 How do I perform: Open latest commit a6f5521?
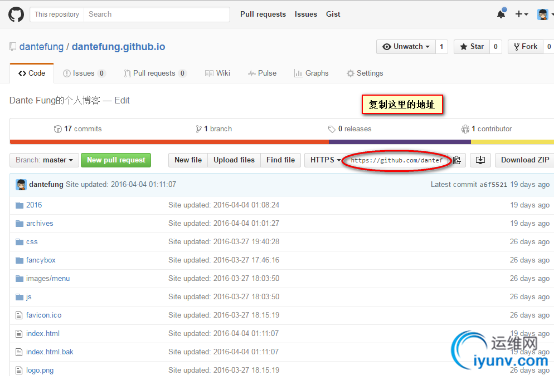pos(493,184)
